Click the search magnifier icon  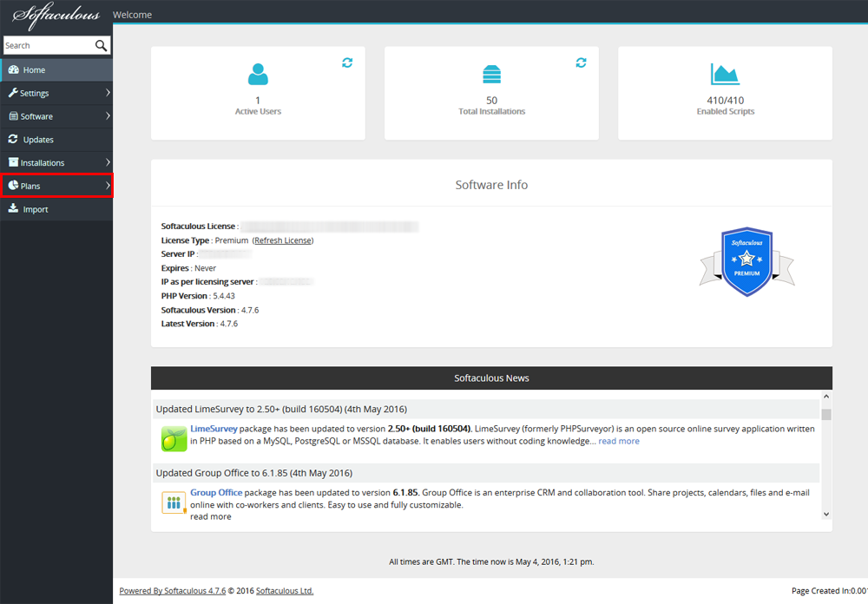(x=101, y=45)
